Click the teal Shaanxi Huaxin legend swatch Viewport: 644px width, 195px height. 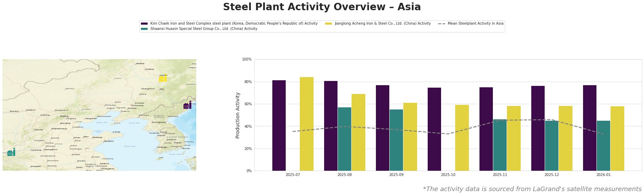pyautogui.click(x=144, y=29)
